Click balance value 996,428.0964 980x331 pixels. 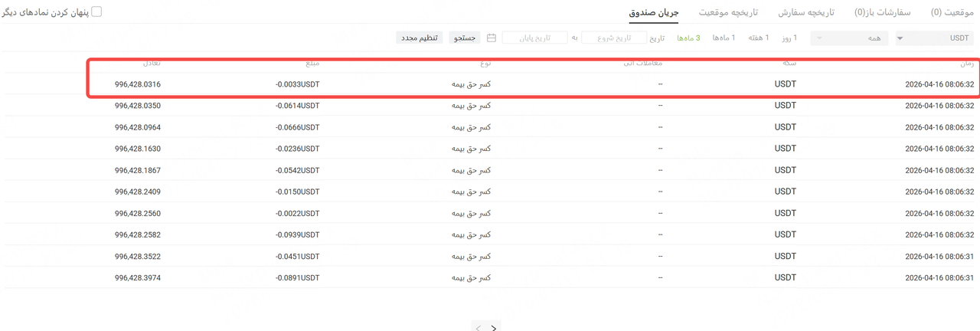(138, 126)
